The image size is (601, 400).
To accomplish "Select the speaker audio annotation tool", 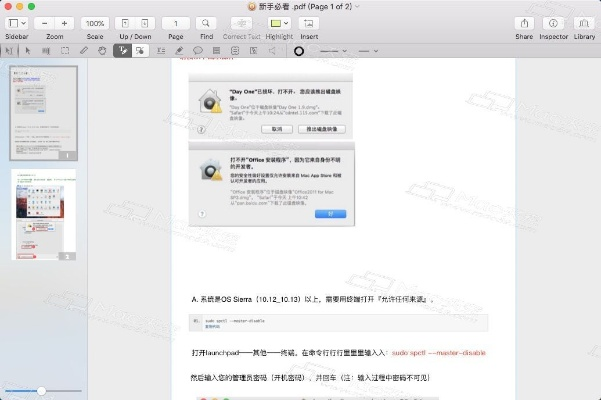I will coord(272,51).
